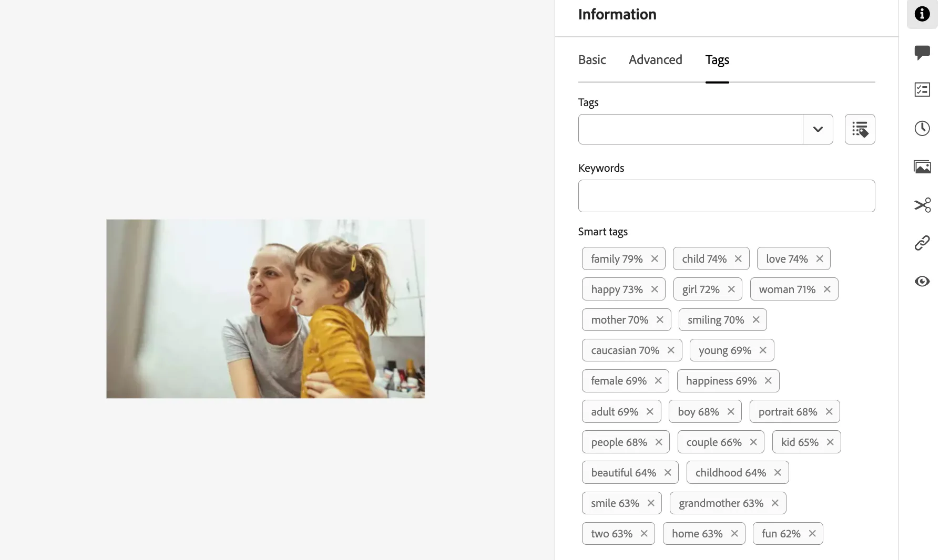Image resolution: width=940 pixels, height=560 pixels.
Task: Remove the kid 65% smart tag
Action: [x=830, y=442]
